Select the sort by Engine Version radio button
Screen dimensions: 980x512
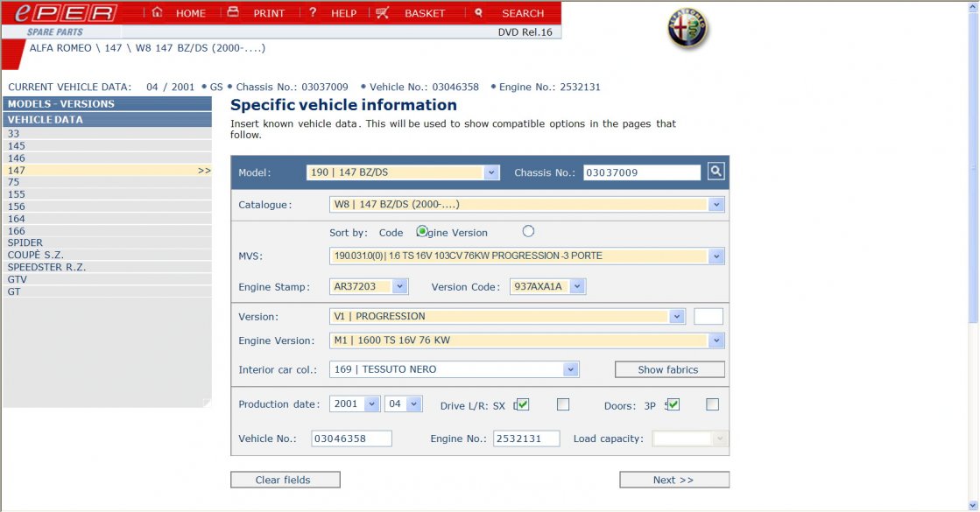click(528, 232)
